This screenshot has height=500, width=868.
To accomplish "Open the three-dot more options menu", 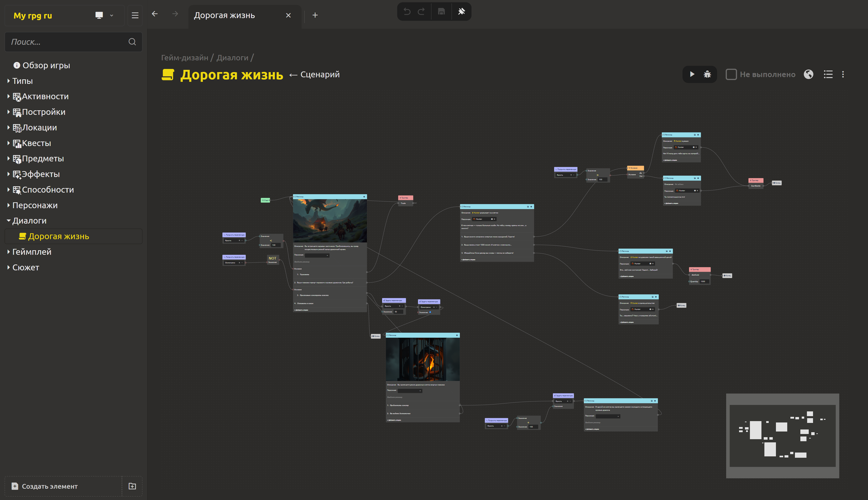I will (x=843, y=75).
